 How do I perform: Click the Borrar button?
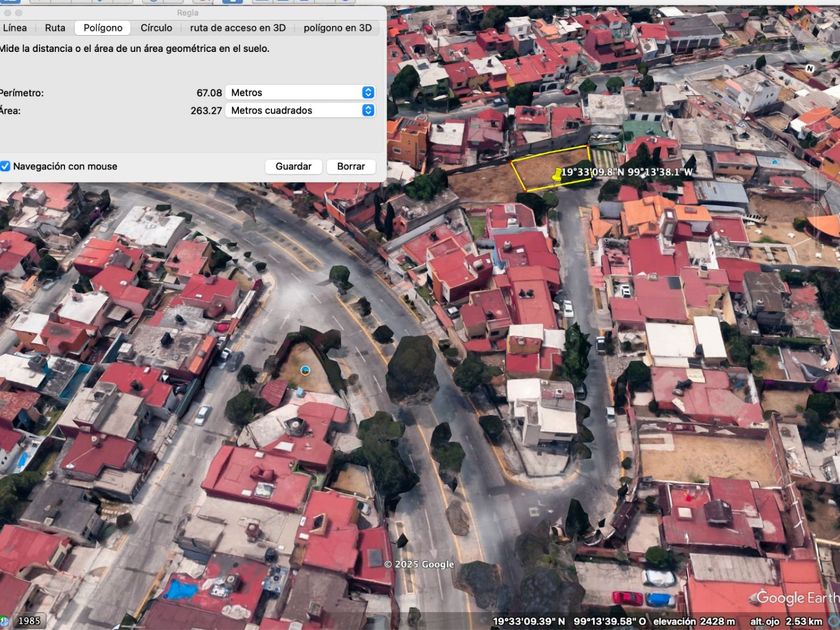click(x=351, y=167)
